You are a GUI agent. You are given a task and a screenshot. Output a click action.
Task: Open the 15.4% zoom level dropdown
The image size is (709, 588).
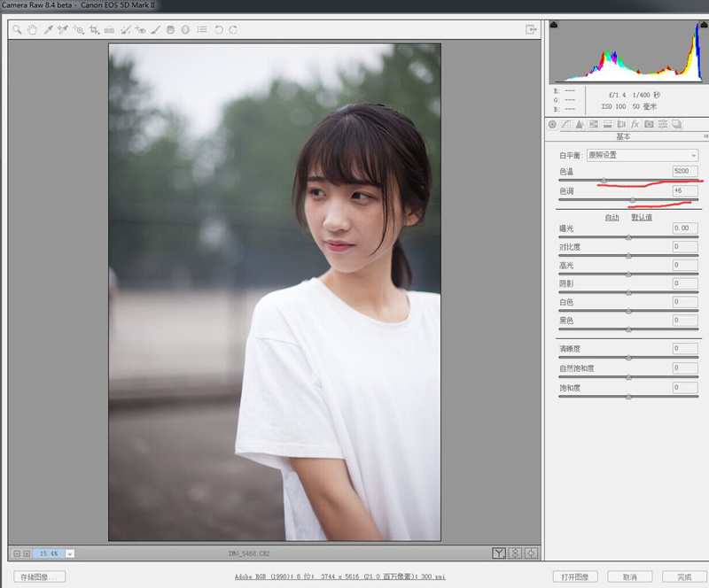point(70,553)
